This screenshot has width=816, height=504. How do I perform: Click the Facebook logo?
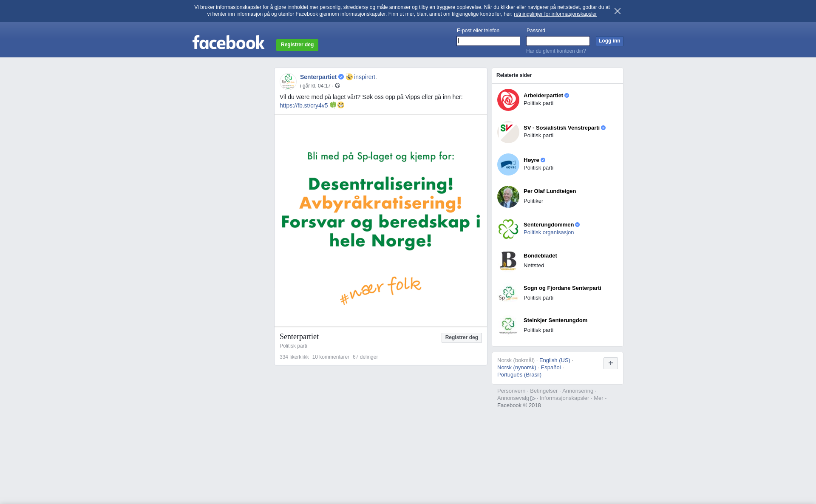coord(228,42)
